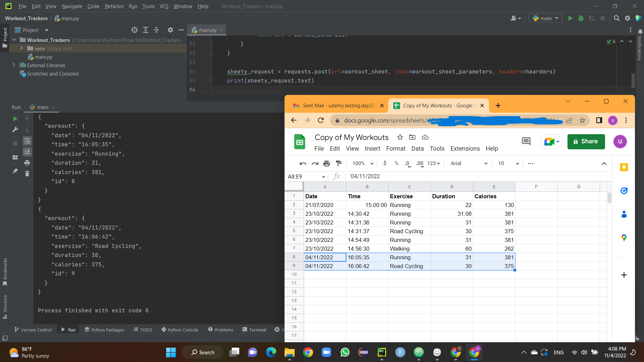The image size is (644, 362).
Task: Click redo in Google Sheets toolbar
Action: pyautogui.click(x=315, y=163)
